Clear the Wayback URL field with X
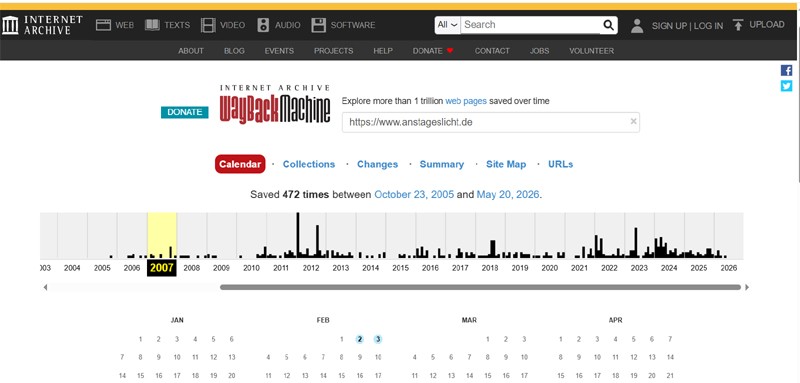 pos(633,121)
